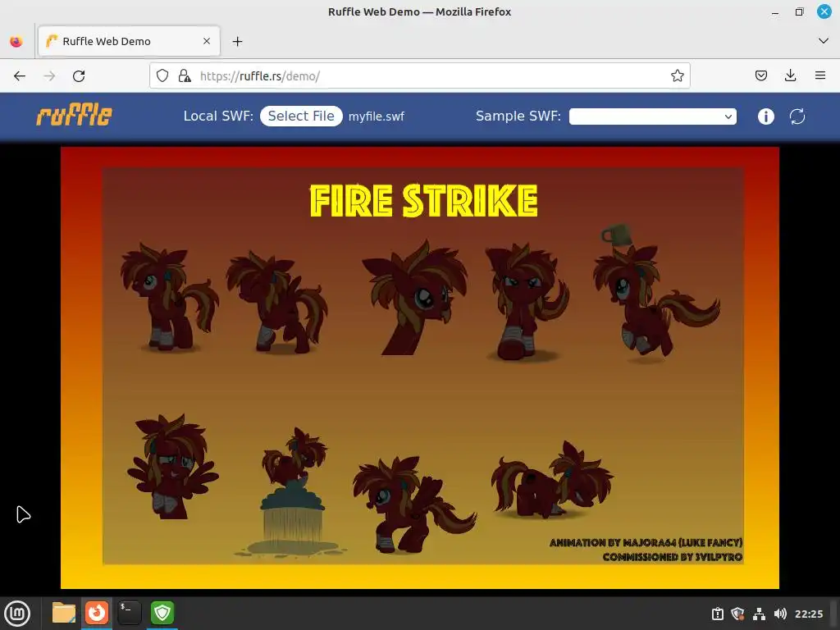Click the browser forward arrow
840x630 pixels.
[x=49, y=76]
